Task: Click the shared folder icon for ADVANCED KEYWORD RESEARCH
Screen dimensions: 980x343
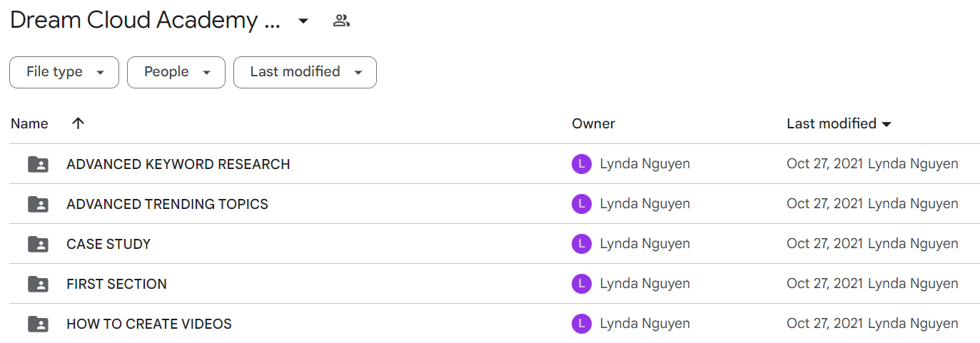Action: pos(38,165)
